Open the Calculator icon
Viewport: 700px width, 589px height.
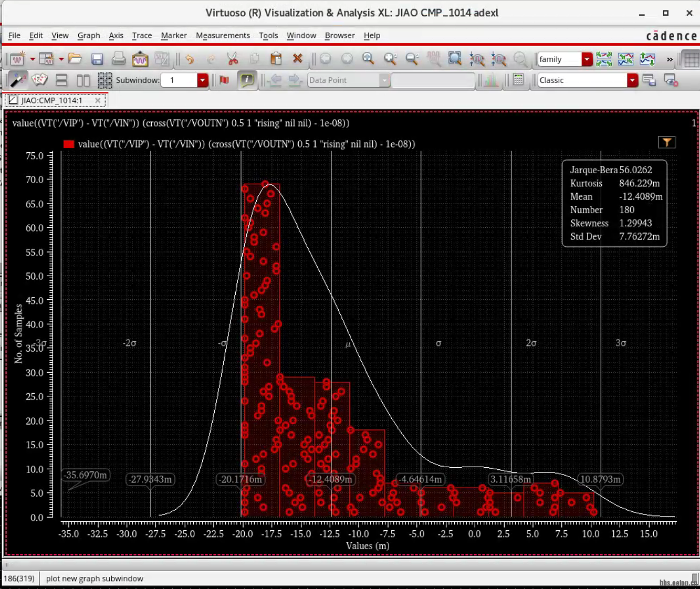point(518,80)
